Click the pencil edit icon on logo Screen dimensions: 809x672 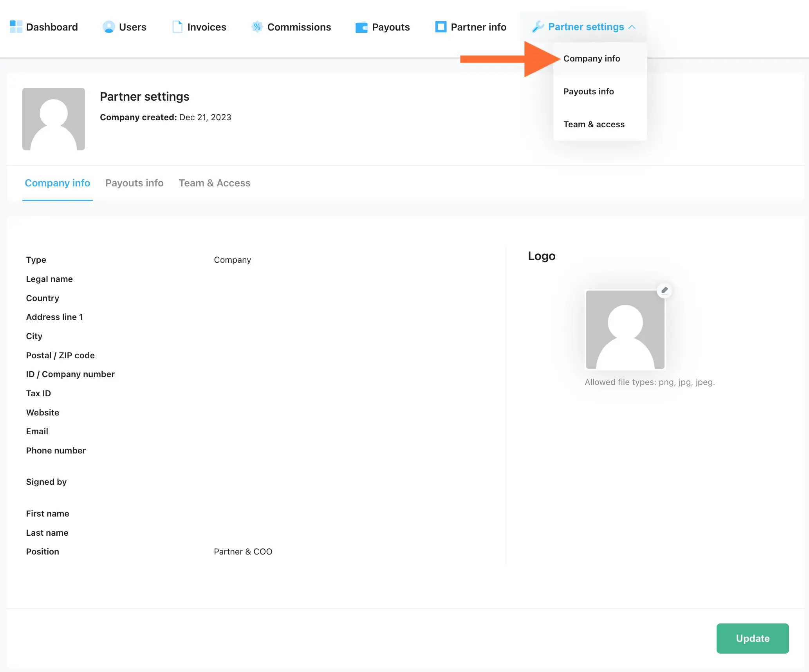[x=665, y=290]
